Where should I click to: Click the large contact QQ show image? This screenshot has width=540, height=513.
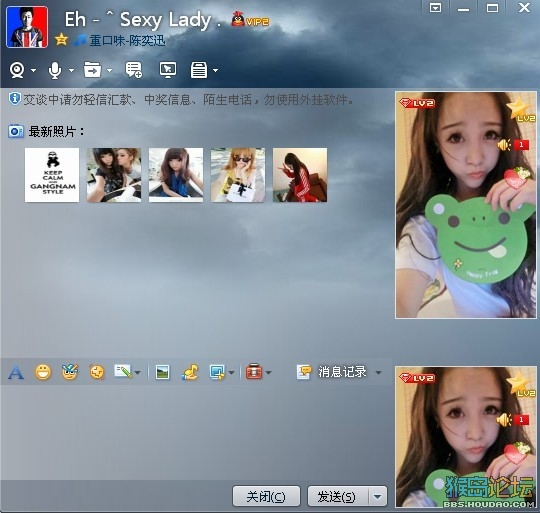tap(466, 205)
